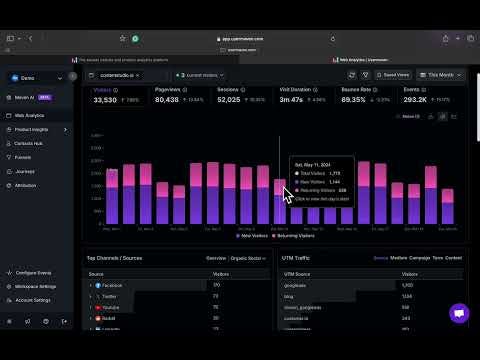Click the browser sidebar toggle icon
Viewport: 480px width, 360px height.
click(10, 39)
